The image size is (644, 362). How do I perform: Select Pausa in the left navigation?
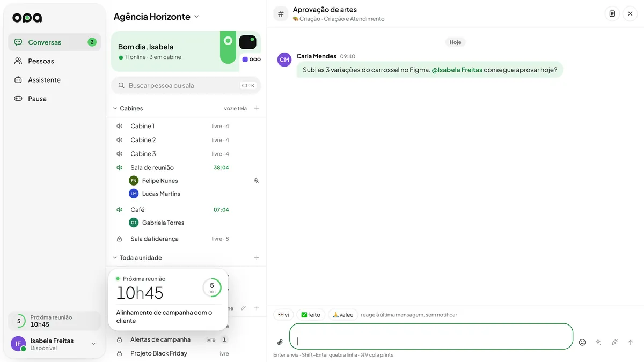(x=54, y=99)
